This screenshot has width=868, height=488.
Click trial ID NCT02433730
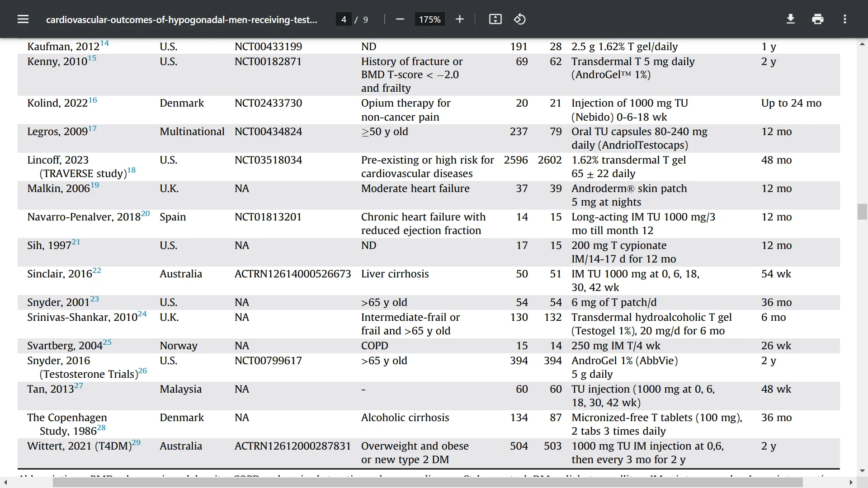[x=268, y=103]
